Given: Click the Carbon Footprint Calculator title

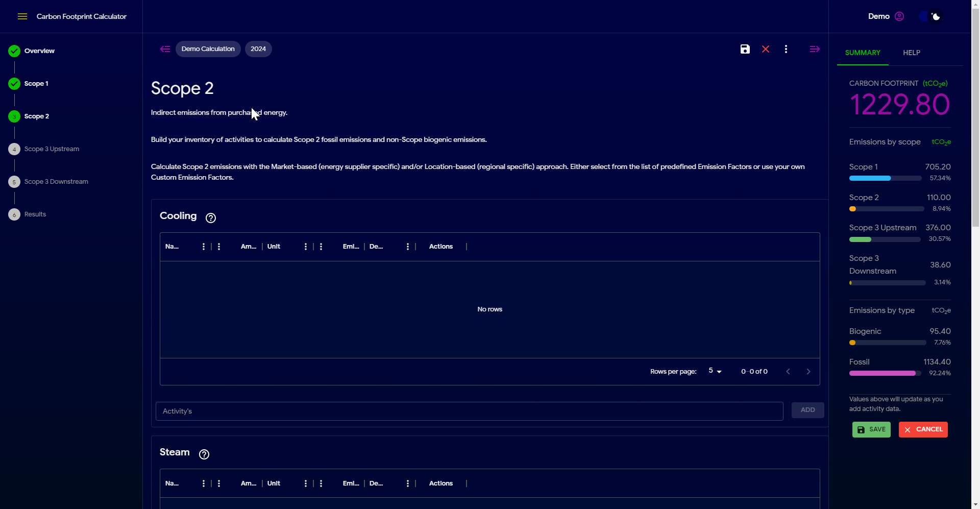Looking at the screenshot, I should [x=82, y=16].
